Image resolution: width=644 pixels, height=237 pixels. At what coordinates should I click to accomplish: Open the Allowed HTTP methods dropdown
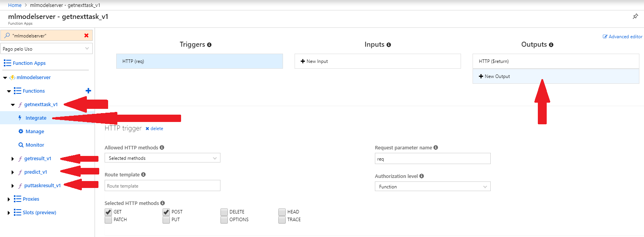coord(163,158)
